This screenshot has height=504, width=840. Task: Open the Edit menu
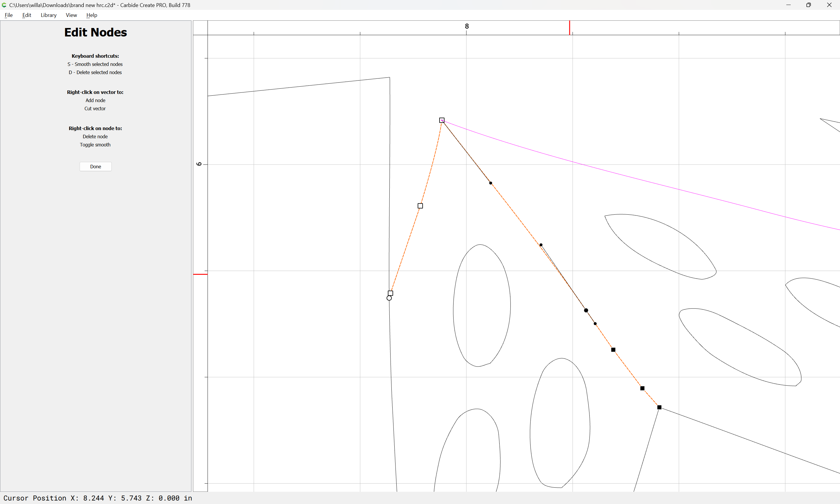click(27, 15)
